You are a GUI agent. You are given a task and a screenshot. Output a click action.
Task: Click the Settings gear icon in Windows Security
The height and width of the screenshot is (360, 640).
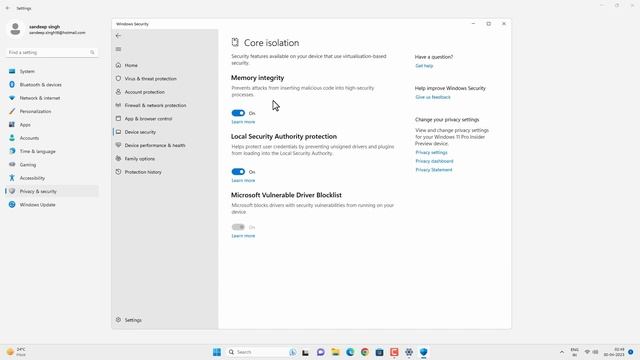(x=118, y=320)
